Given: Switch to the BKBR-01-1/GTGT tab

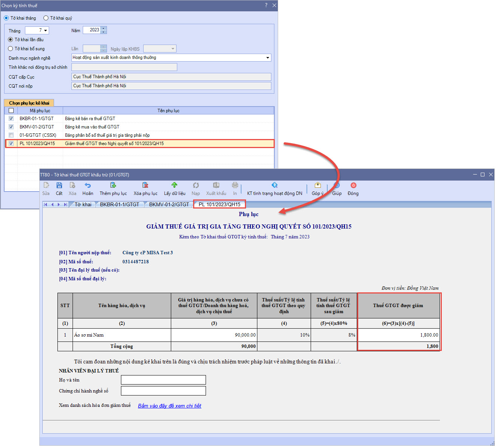Looking at the screenshot, I should click(119, 204).
